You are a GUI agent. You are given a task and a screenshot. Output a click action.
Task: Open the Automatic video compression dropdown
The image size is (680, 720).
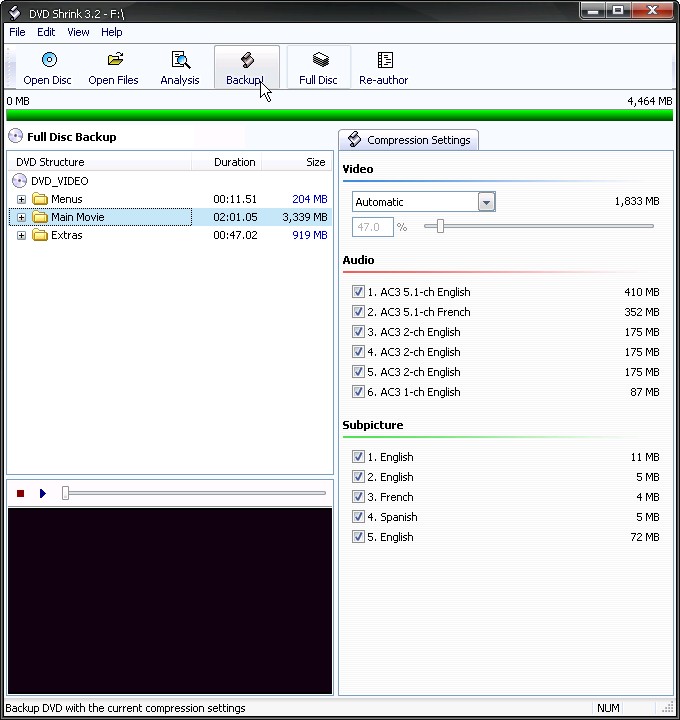[486, 202]
